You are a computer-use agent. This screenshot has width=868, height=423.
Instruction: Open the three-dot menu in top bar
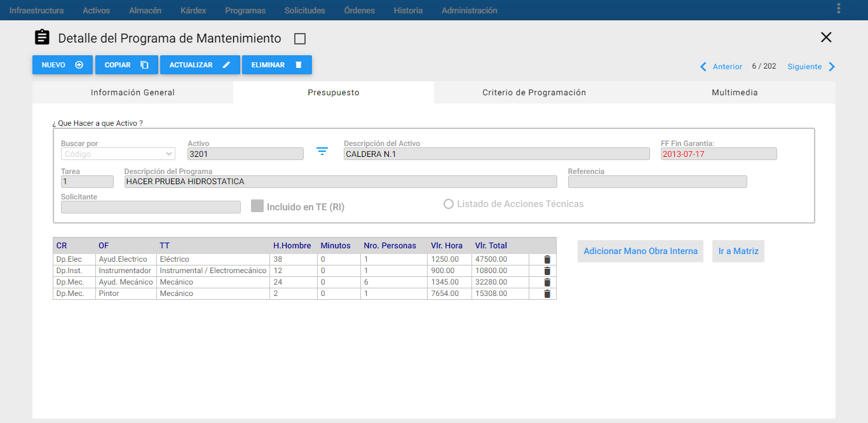point(839,8)
